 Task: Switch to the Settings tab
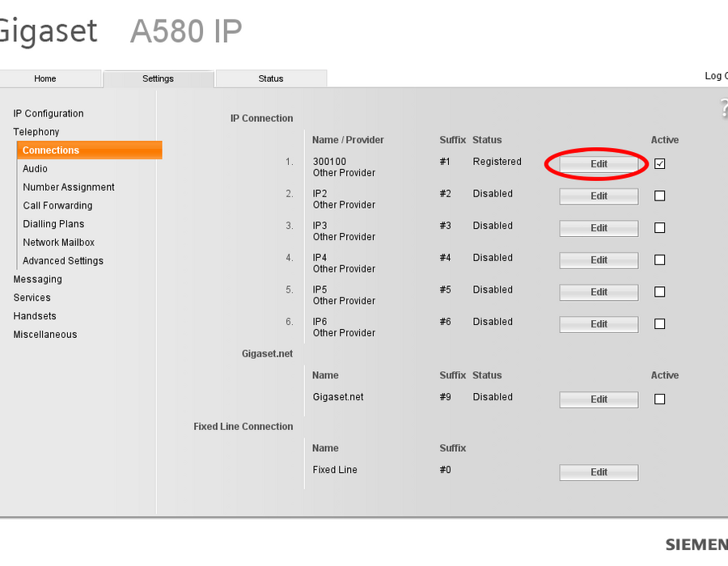pyautogui.click(x=158, y=78)
